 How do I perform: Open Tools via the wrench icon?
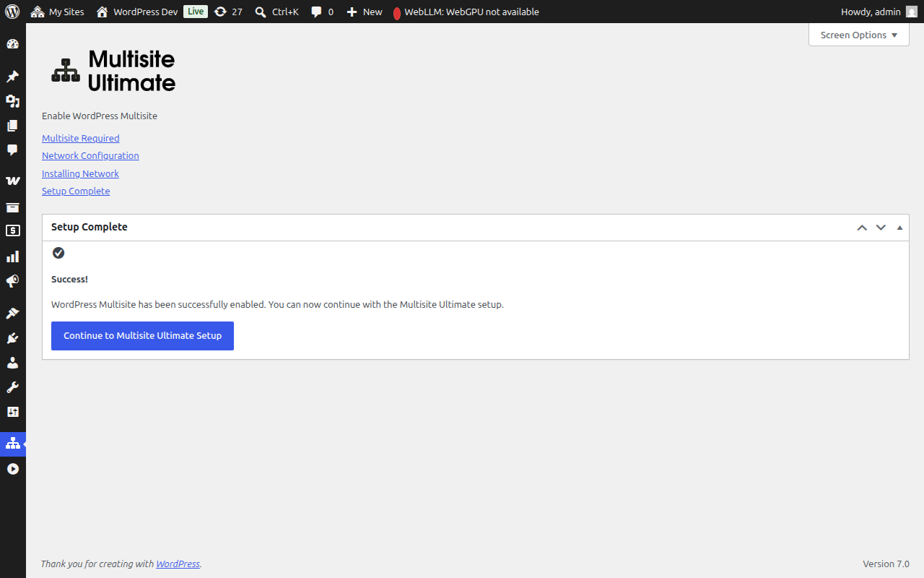click(x=12, y=387)
